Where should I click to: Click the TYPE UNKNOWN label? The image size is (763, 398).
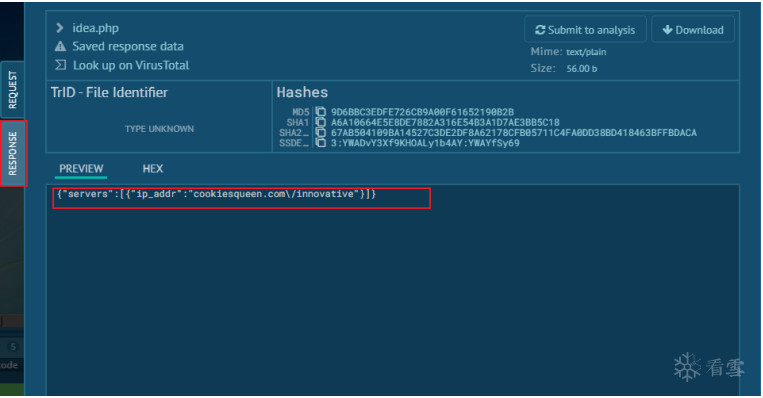click(160, 129)
